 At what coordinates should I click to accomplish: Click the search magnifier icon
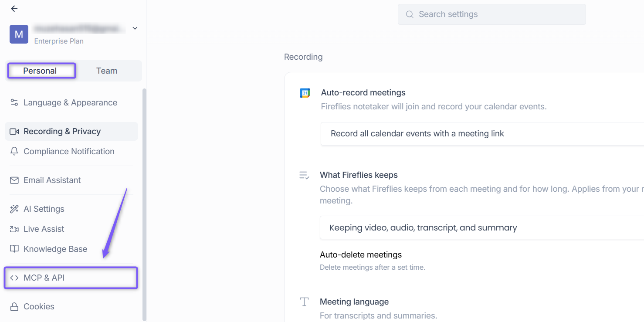coord(410,14)
